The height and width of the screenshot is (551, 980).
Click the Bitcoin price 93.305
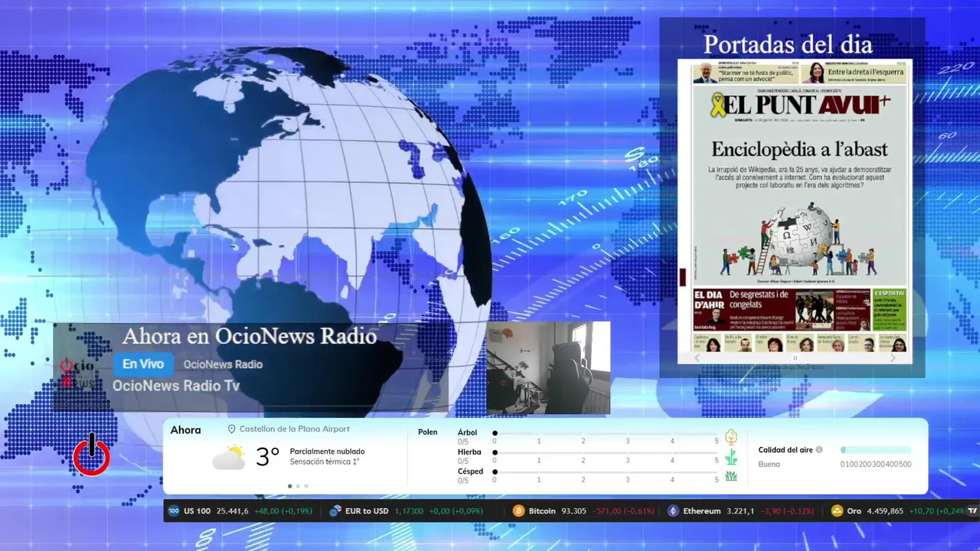[573, 510]
